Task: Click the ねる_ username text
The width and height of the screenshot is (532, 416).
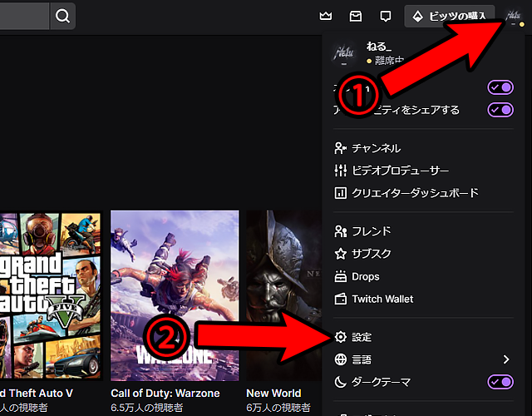Action: 379,47
